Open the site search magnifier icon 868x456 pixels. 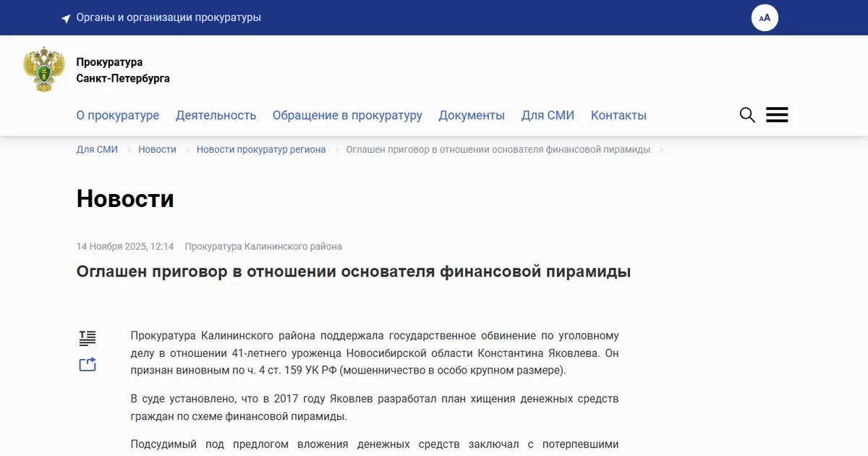tap(747, 115)
